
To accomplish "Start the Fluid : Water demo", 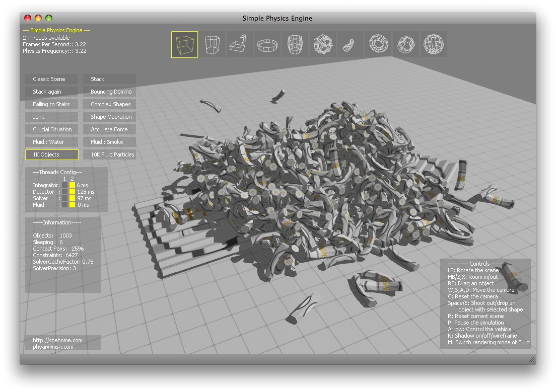I will pos(51,142).
